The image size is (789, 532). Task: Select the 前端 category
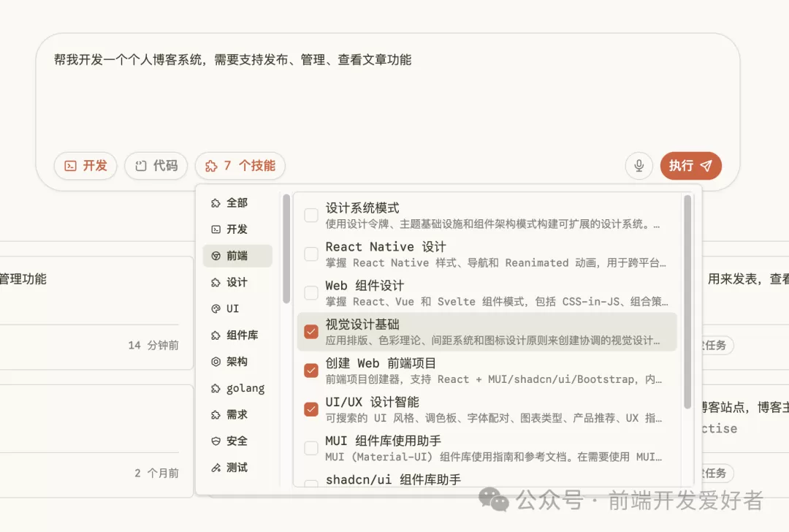point(237,256)
